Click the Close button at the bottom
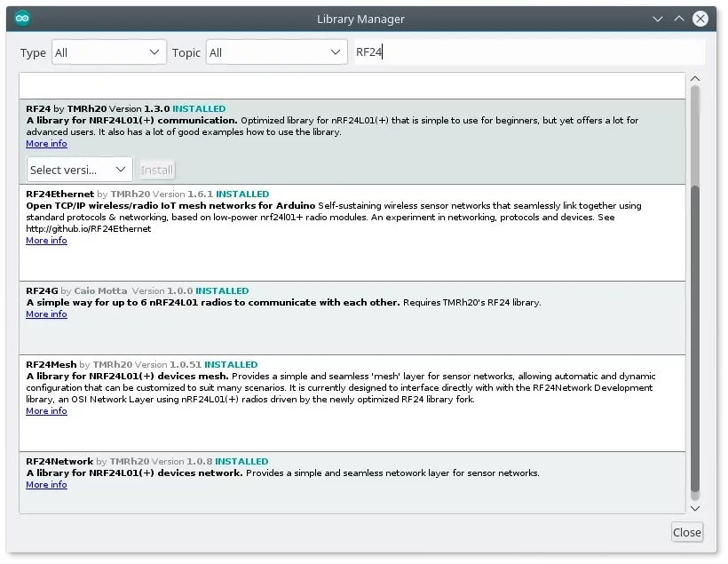This screenshot has width=728, height=564. click(687, 532)
